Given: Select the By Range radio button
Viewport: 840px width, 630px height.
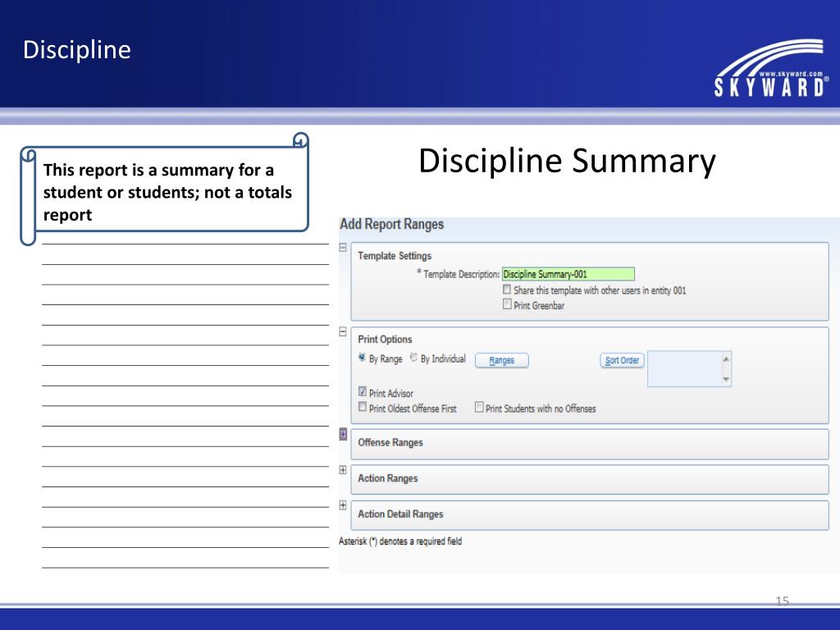Looking at the screenshot, I should click(x=363, y=358).
